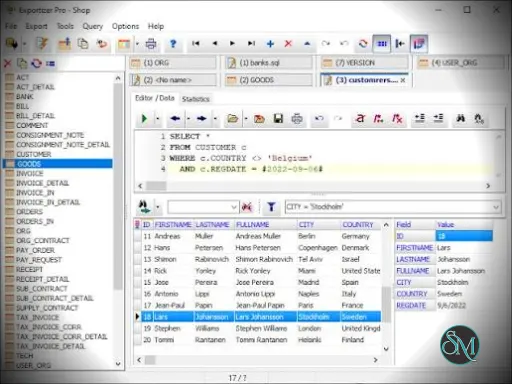
Task: Run the SQL query with green play icon
Action: pyautogui.click(x=144, y=118)
